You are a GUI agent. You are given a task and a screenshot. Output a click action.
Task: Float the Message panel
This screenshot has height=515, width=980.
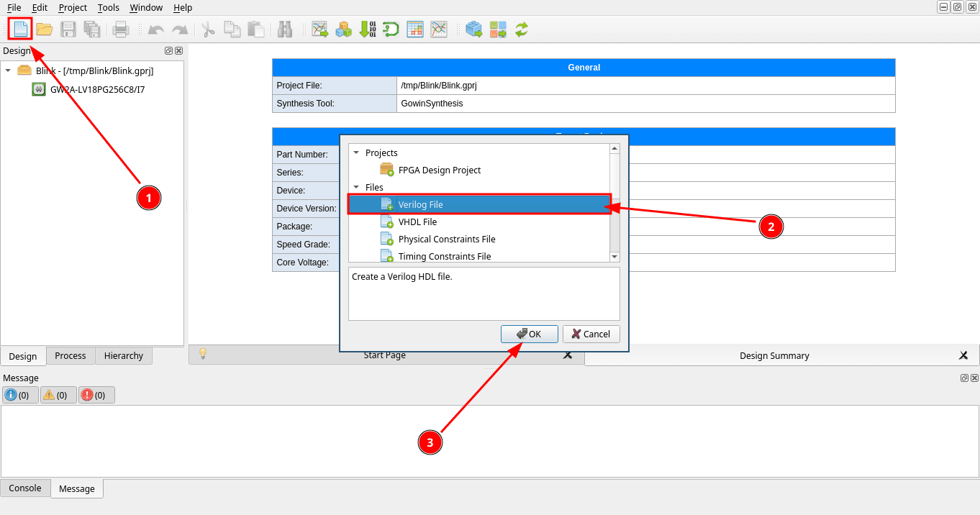(x=964, y=378)
